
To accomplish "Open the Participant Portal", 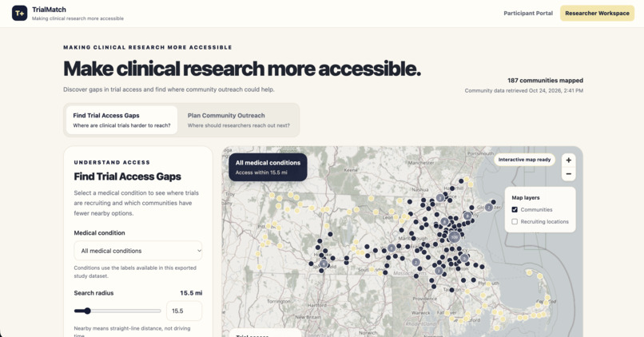I will [x=528, y=13].
